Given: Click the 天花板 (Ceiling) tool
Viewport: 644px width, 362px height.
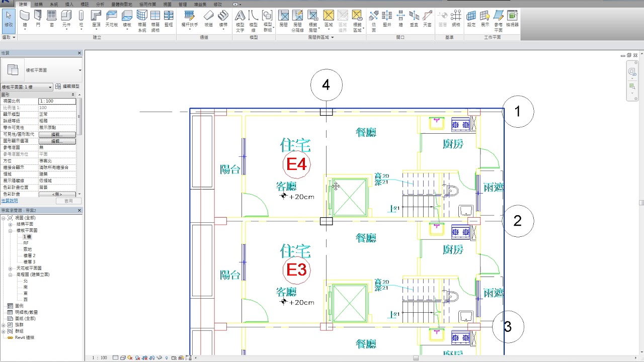Looking at the screenshot, I should tap(112, 20).
